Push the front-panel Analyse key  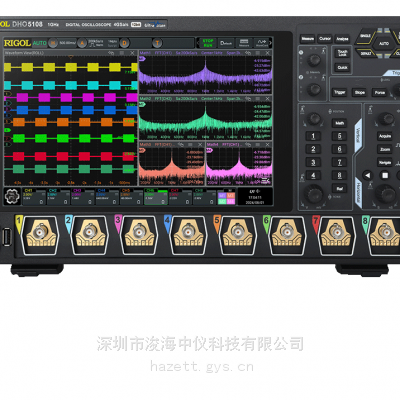pyautogui.click(x=342, y=39)
